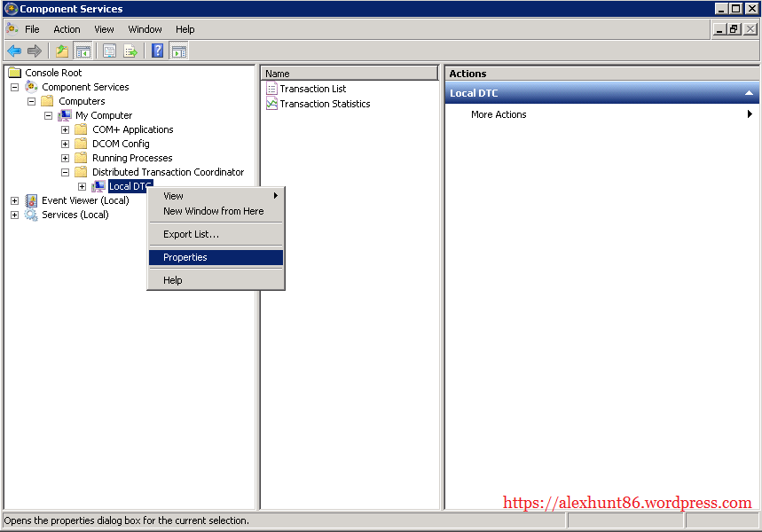Expand the DCOM Config node
This screenshot has width=762, height=532.
[65, 144]
